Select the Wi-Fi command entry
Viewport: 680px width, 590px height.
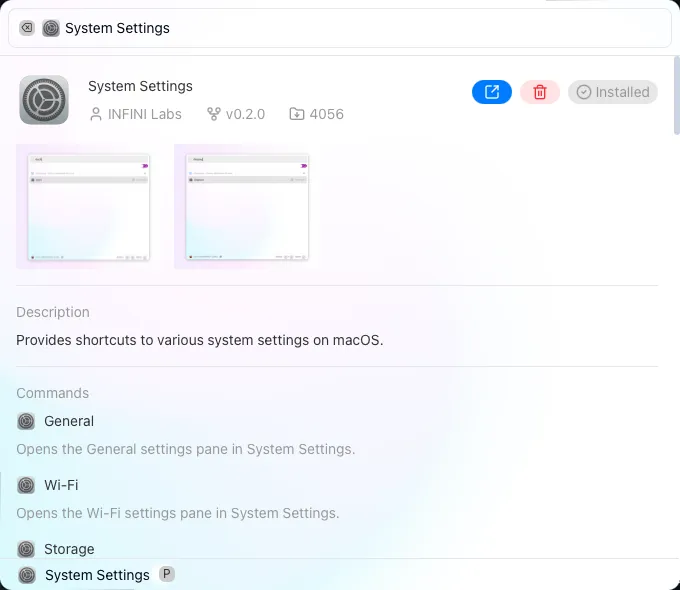click(61, 486)
